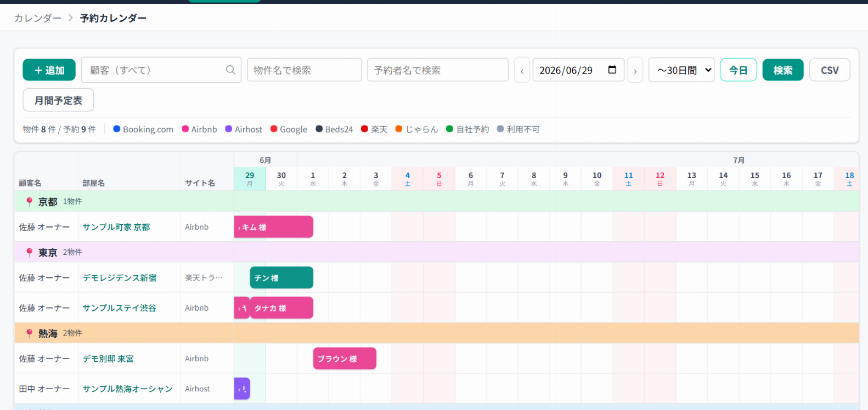Open サンプルステイ渋谷 property link
This screenshot has height=410, width=868.
120,308
